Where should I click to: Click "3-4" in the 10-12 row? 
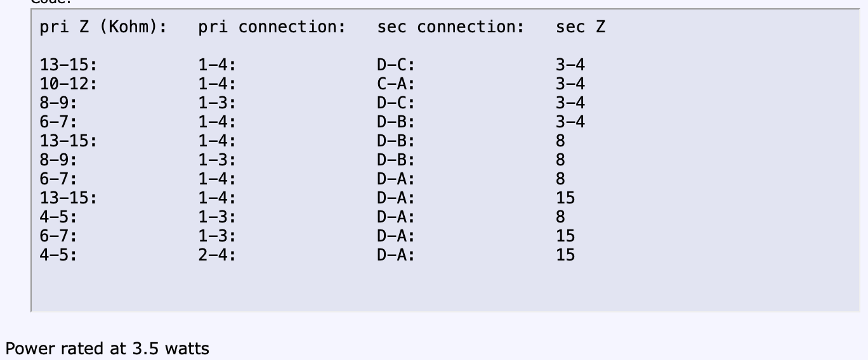pos(570,84)
